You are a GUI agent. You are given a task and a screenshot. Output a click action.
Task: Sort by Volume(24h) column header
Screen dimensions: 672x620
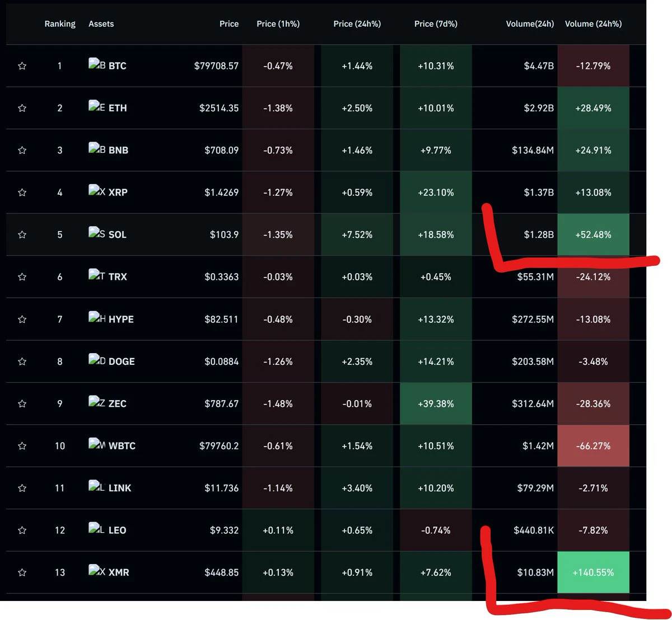pos(530,24)
